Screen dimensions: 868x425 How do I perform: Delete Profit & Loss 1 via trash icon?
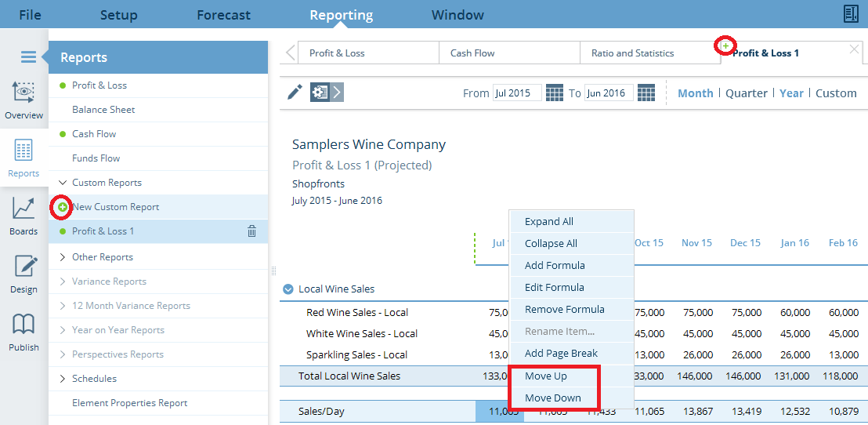click(251, 231)
